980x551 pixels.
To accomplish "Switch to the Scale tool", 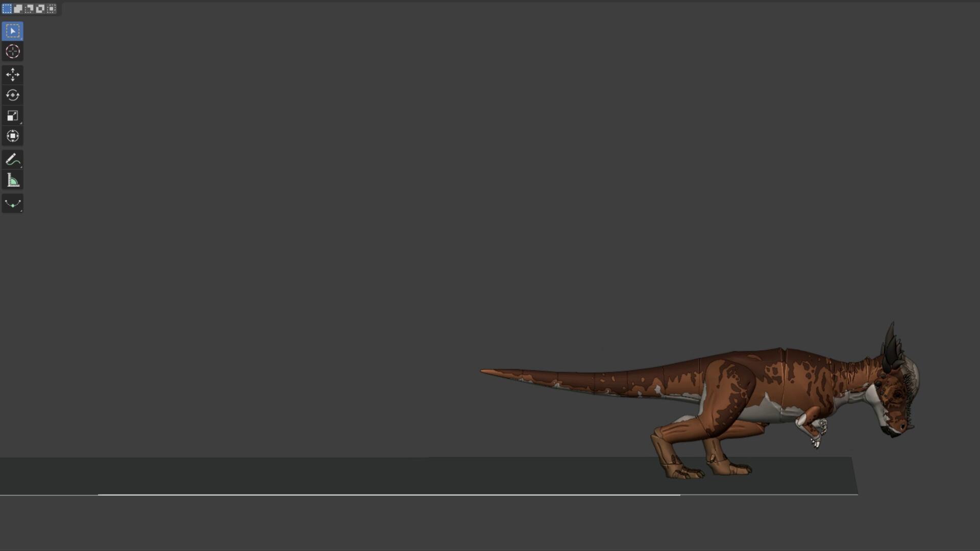I will pos(12,116).
